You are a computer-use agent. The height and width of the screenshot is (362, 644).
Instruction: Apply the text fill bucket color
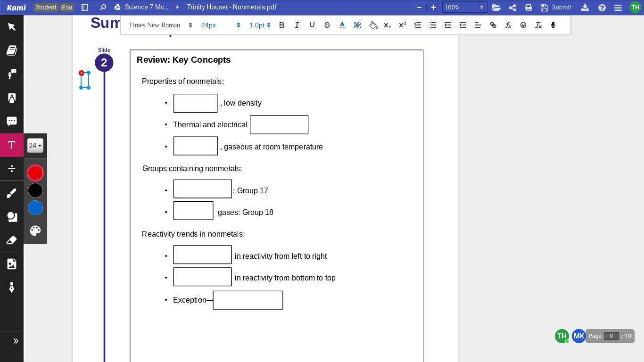pyautogui.click(x=373, y=25)
